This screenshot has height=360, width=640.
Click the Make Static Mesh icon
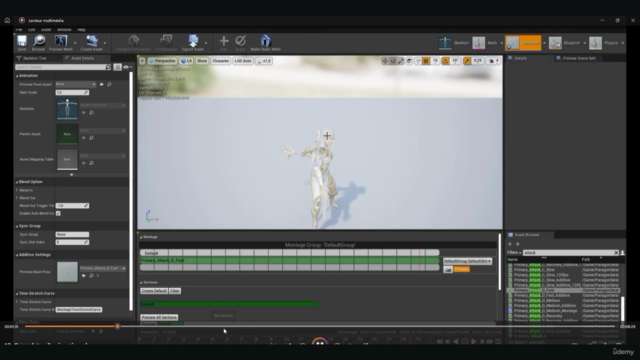[x=265, y=41]
